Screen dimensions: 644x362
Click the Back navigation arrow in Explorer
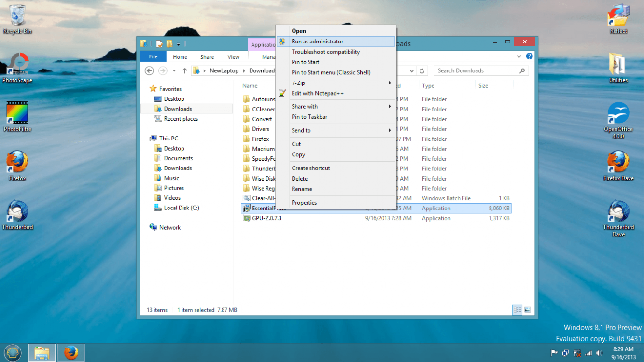pos(149,71)
